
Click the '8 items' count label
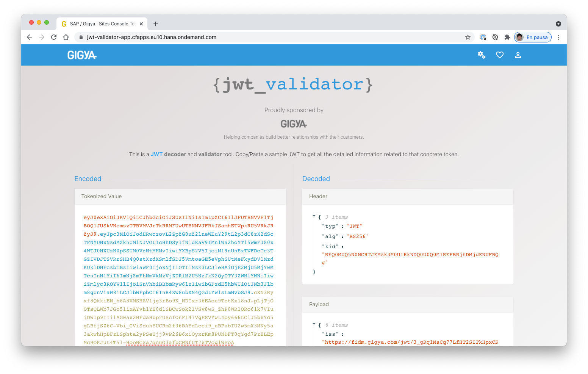pos(336,325)
